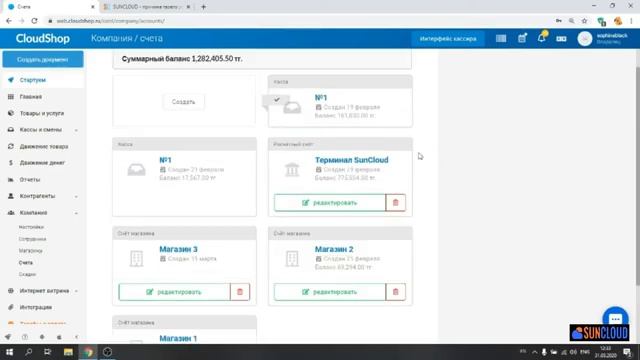This screenshot has height=360, width=640.
Task: Click the browser address bar
Action: click(298, 21)
